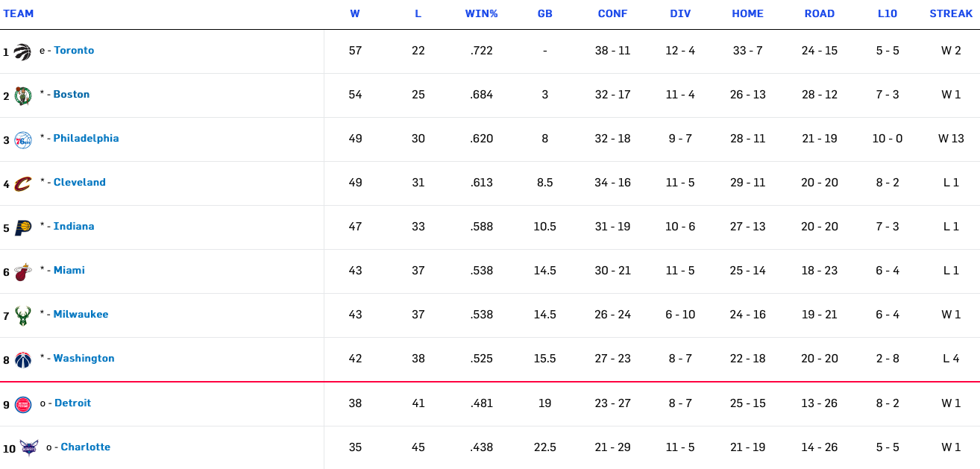Viewport: 980px width, 469px height.
Task: Open the Philadelphia 76ers logo
Action: point(22,139)
